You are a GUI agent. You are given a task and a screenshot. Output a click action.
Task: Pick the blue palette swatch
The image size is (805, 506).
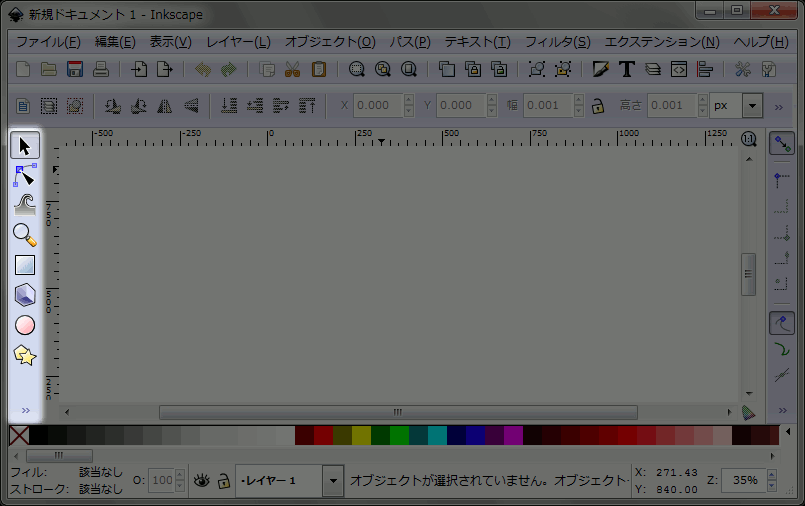pyautogui.click(x=475, y=436)
